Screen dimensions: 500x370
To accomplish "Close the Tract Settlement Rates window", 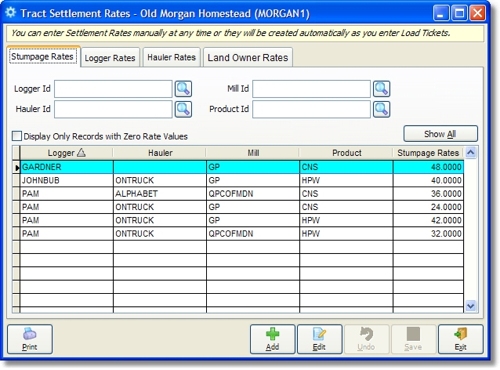I will click(x=477, y=13).
